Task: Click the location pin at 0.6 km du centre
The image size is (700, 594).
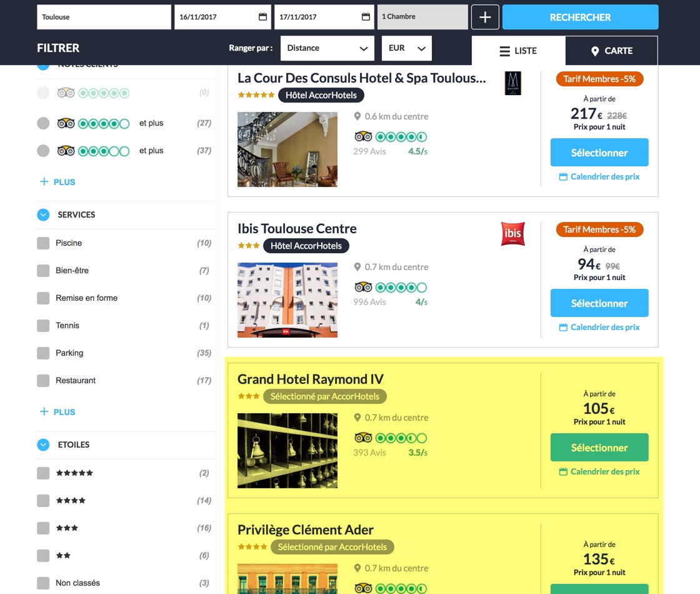Action: pos(357,116)
